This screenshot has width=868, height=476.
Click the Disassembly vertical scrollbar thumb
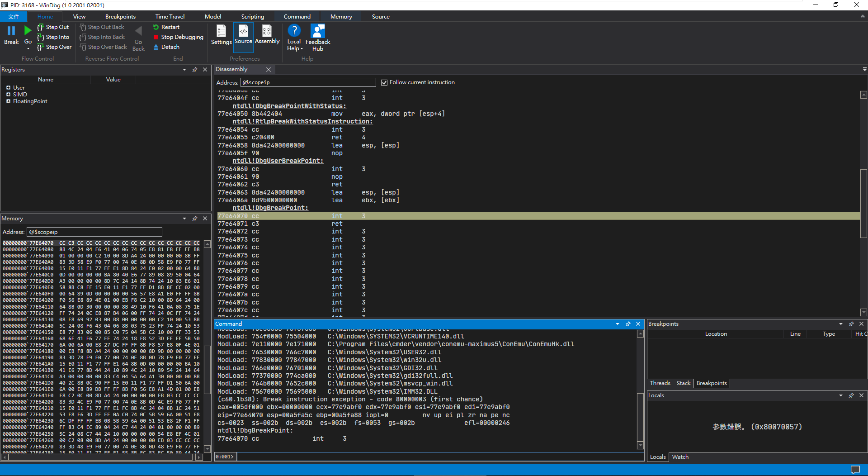[863, 203]
